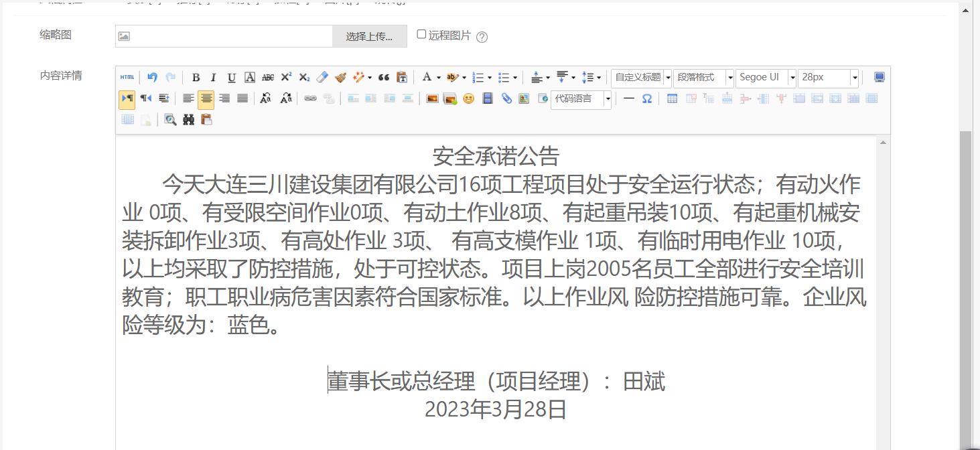
Task: Open drafts clipboard icon in third toolbar row
Action: (x=207, y=120)
